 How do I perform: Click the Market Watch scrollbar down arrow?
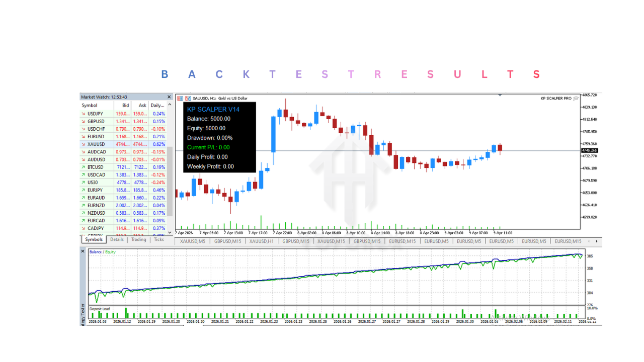pyautogui.click(x=170, y=232)
